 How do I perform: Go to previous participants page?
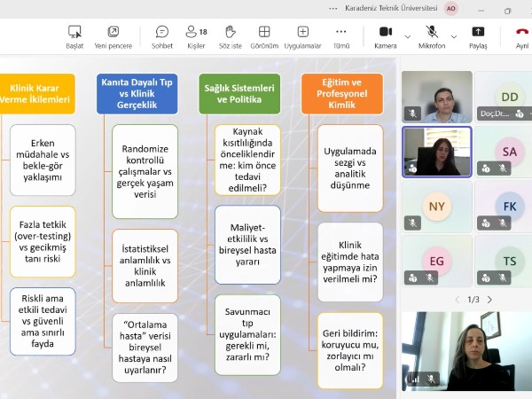coord(457,300)
